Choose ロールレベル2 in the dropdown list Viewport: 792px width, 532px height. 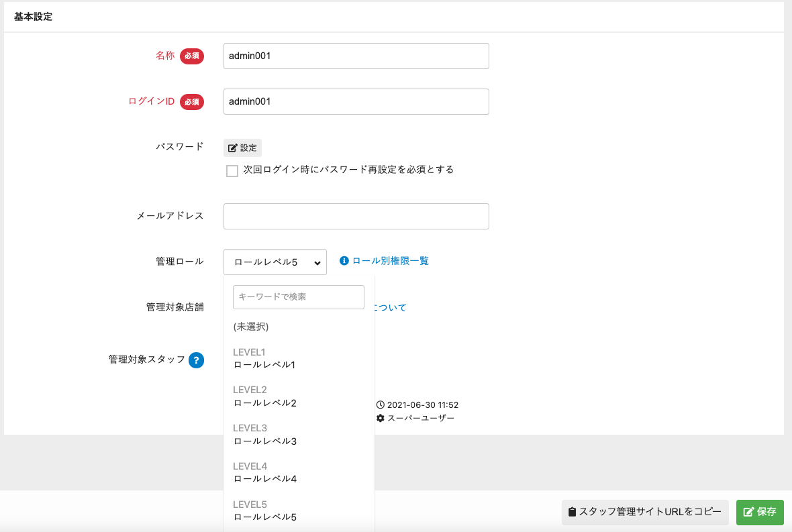(264, 403)
